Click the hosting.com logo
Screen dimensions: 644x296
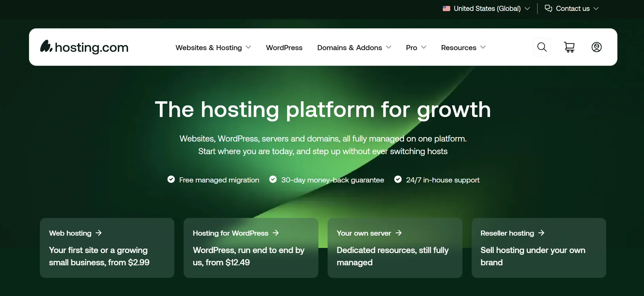pyautogui.click(x=84, y=47)
